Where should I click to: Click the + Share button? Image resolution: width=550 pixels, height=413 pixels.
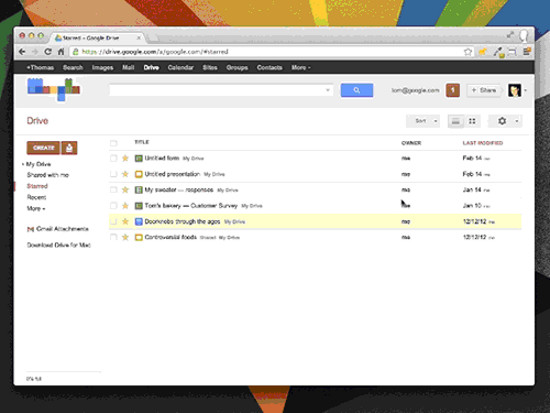coord(484,90)
